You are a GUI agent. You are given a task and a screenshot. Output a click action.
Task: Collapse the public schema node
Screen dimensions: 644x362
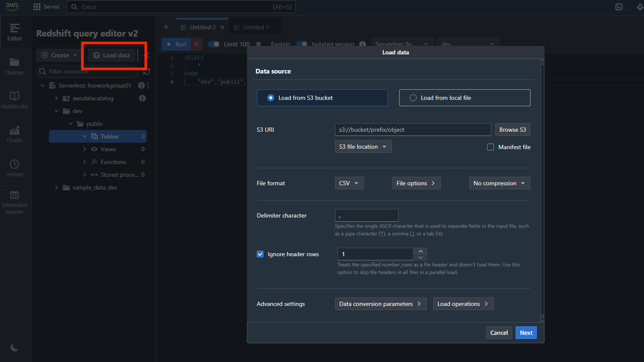pos(71,124)
